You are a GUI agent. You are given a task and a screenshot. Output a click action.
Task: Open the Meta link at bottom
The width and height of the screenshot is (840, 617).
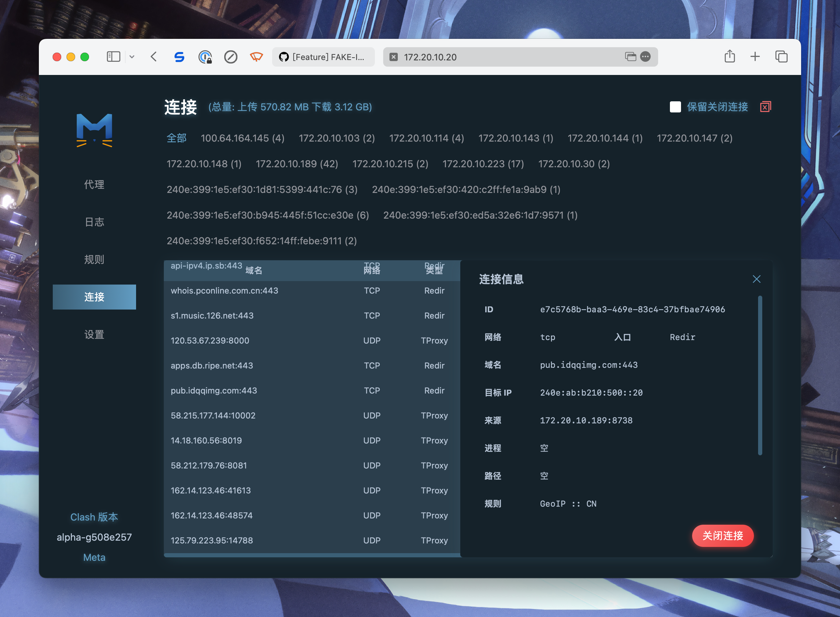[94, 557]
